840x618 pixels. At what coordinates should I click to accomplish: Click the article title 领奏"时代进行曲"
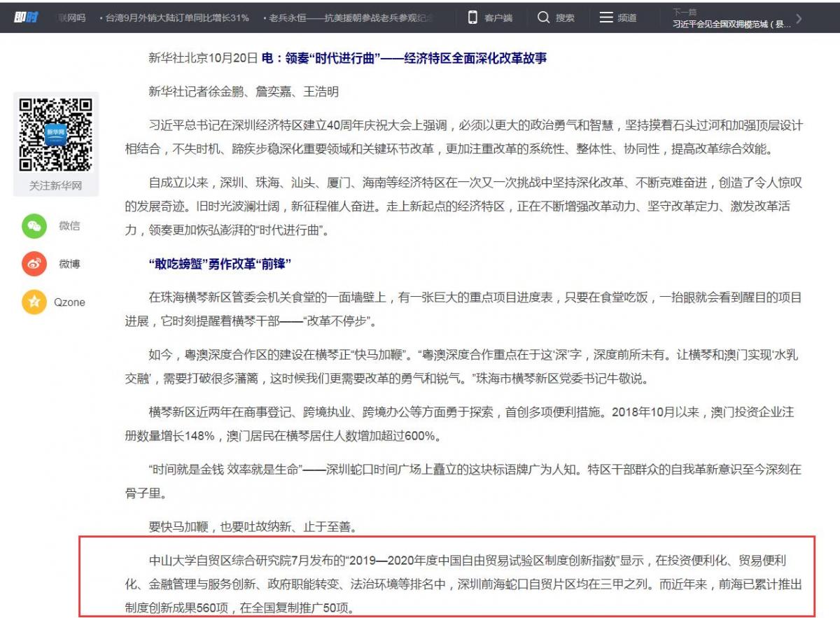pyautogui.click(x=404, y=59)
